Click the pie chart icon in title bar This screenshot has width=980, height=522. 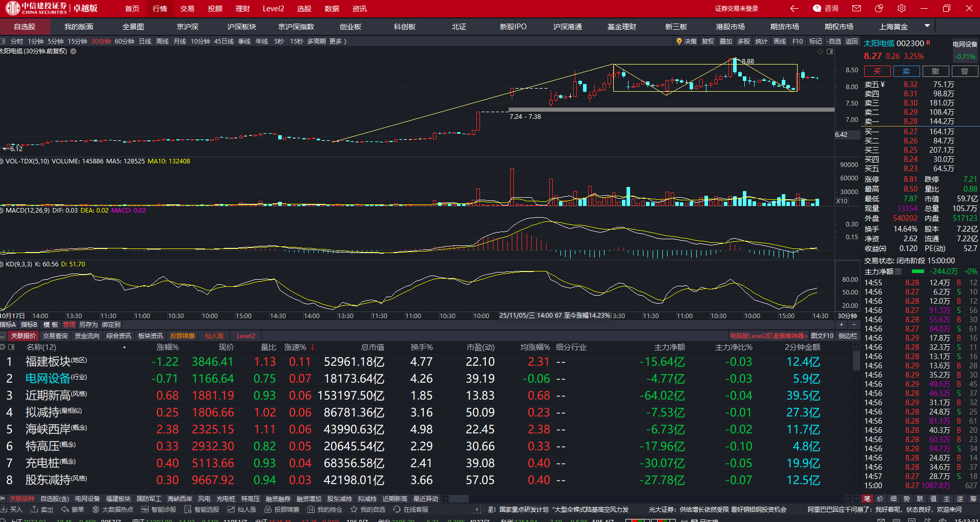[x=879, y=8]
